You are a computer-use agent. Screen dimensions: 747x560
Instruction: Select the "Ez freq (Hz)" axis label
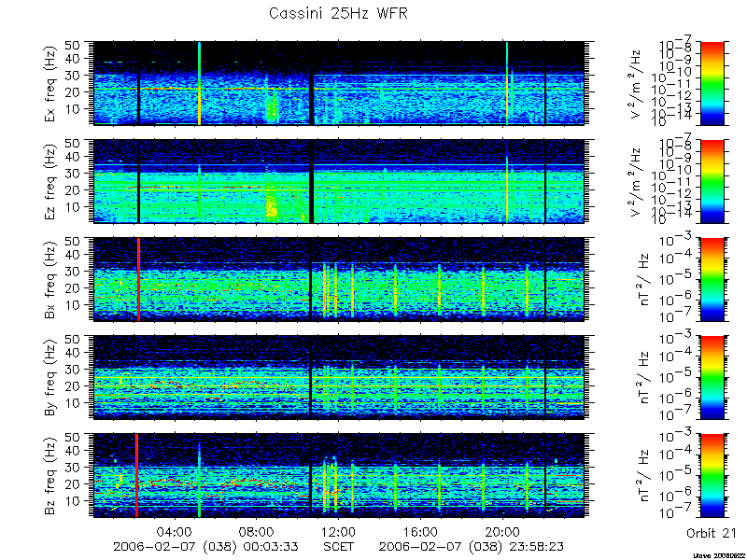[50, 181]
